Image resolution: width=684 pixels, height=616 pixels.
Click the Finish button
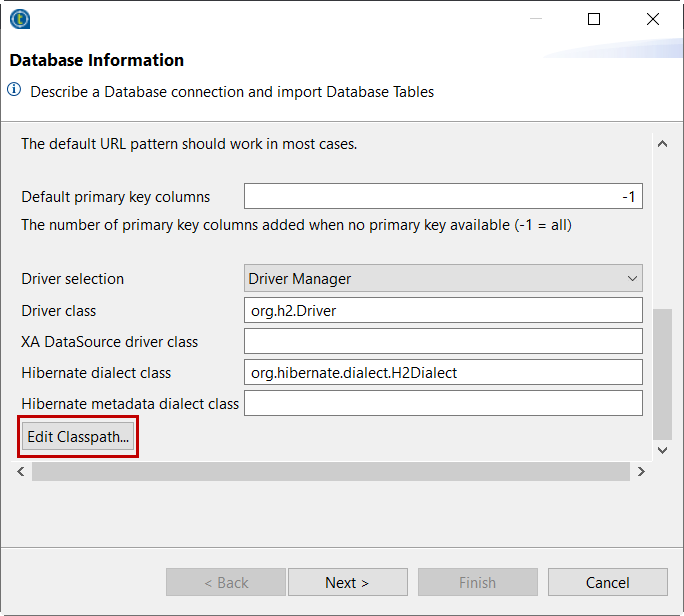pyautogui.click(x=477, y=582)
